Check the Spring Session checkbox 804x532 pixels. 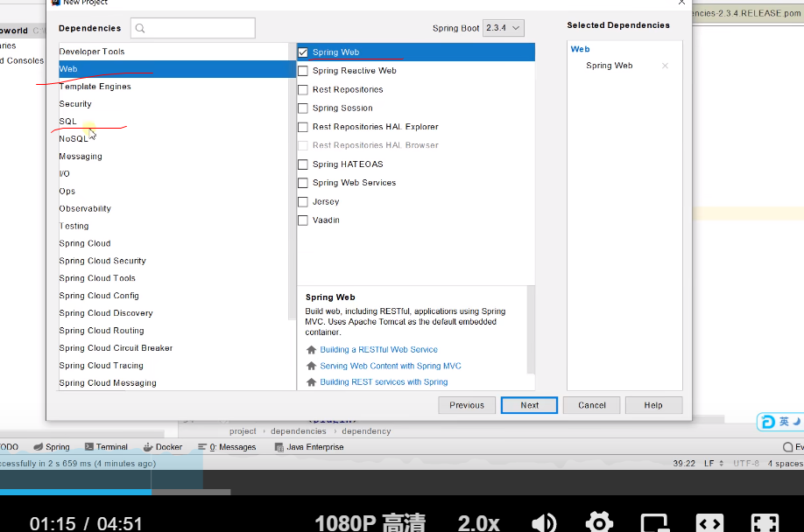[x=303, y=108]
